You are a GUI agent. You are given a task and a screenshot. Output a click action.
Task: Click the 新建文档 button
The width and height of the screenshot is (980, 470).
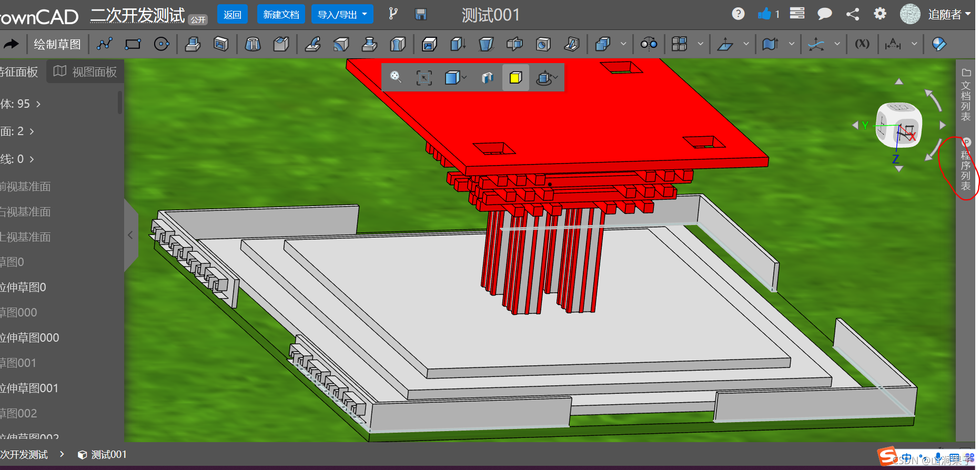pyautogui.click(x=281, y=14)
